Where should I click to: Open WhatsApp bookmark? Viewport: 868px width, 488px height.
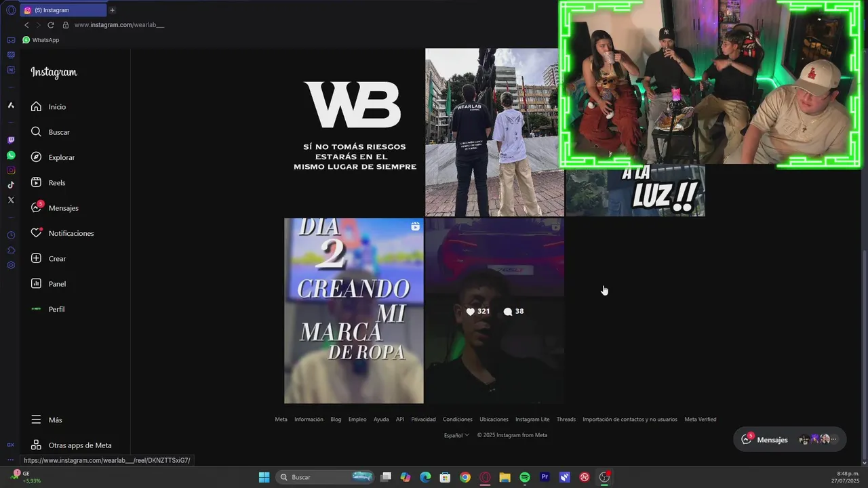click(41, 40)
